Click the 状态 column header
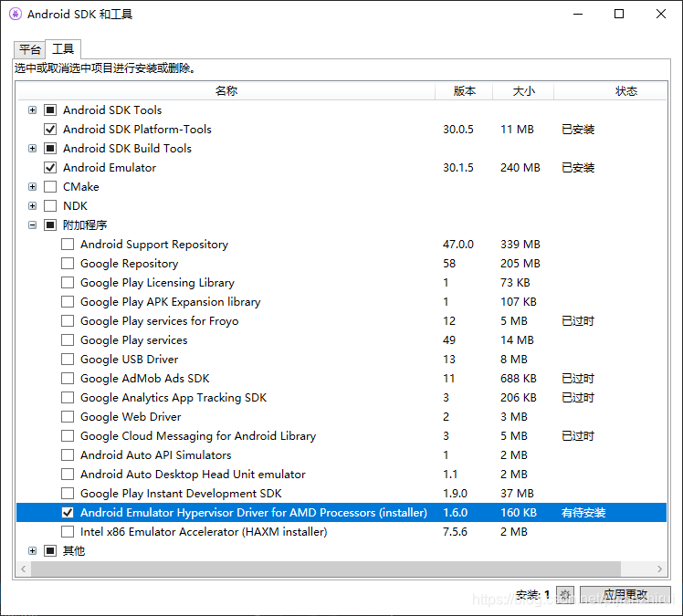The width and height of the screenshot is (683, 616). pyautogui.click(x=610, y=91)
